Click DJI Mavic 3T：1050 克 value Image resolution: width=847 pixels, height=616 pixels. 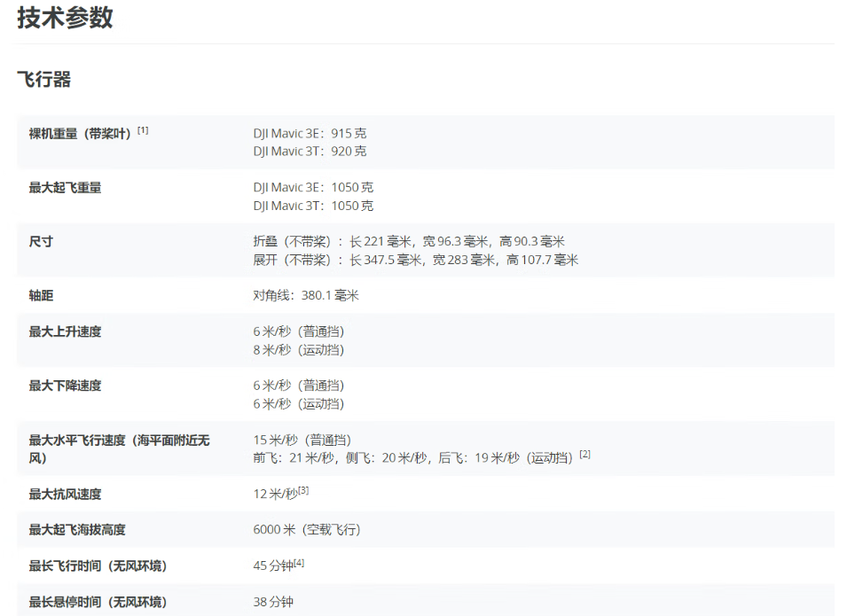(x=313, y=206)
